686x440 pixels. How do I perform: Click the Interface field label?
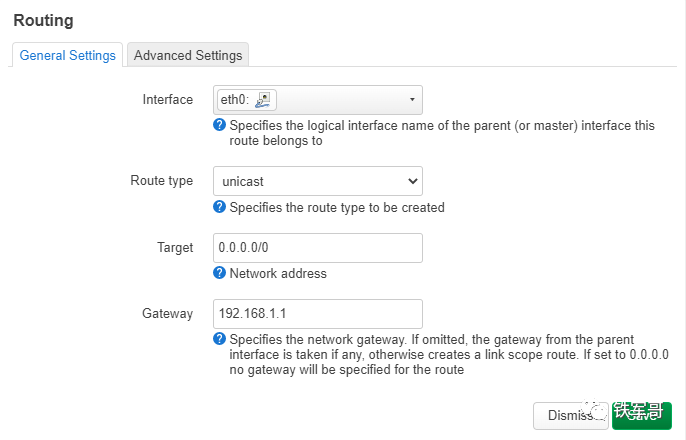[x=168, y=100]
